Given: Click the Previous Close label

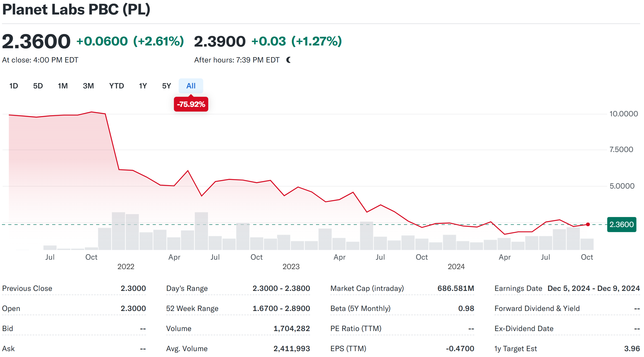Looking at the screenshot, I should tap(27, 288).
